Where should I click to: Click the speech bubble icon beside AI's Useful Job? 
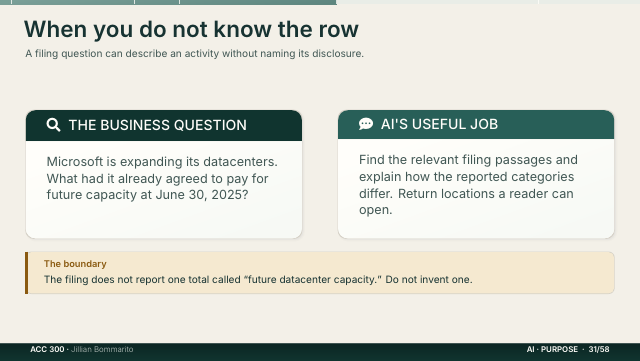(x=366, y=123)
